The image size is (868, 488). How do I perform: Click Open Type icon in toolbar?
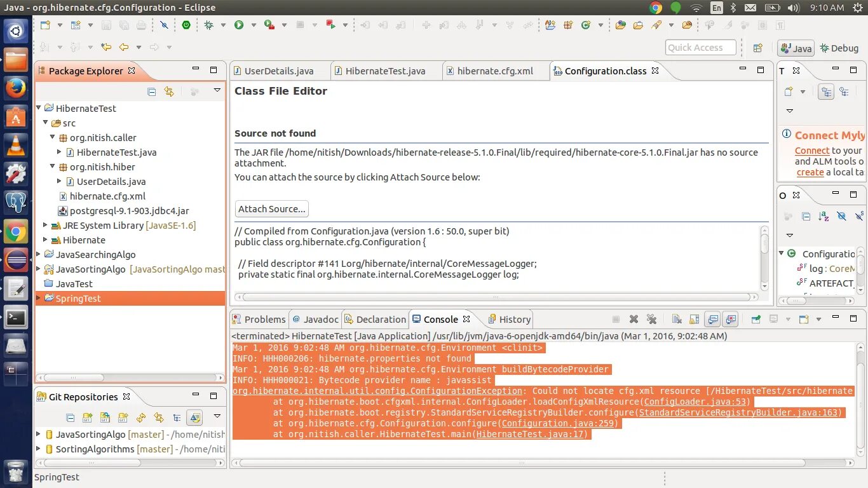pyautogui.click(x=621, y=25)
